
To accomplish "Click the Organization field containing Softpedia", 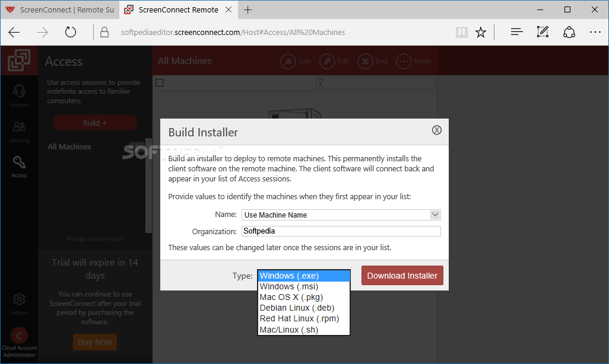I will point(341,231).
